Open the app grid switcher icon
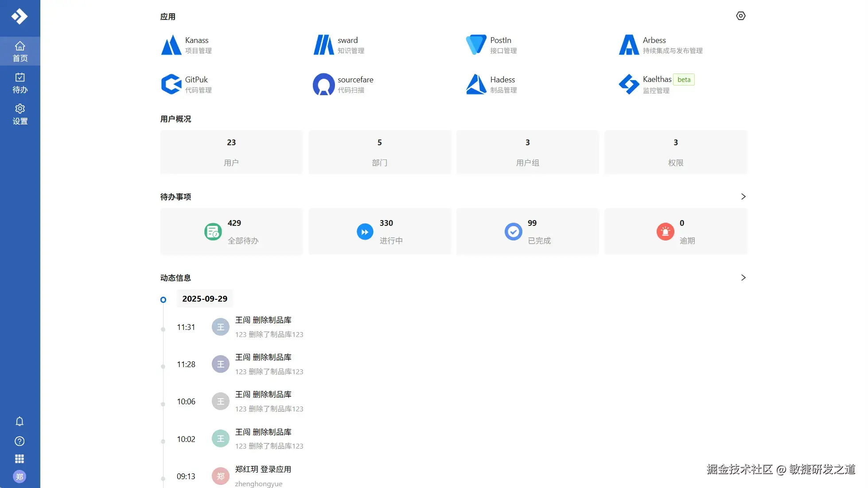The width and height of the screenshot is (868, 488). (19, 459)
